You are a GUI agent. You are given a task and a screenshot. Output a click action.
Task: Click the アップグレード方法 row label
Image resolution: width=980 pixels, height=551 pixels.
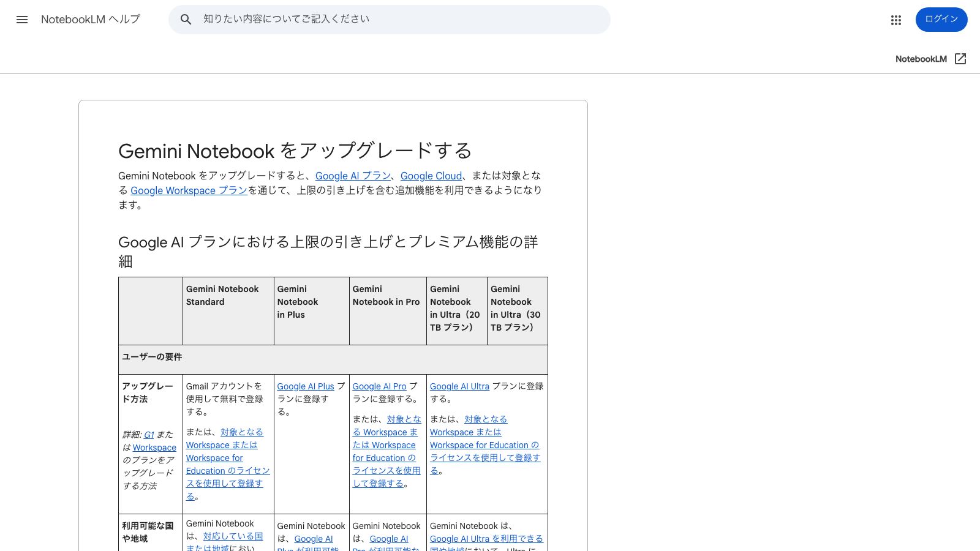click(x=148, y=392)
